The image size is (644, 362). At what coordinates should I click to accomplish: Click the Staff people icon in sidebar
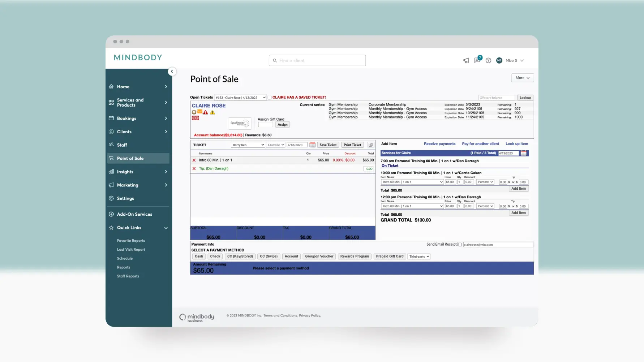(111, 145)
